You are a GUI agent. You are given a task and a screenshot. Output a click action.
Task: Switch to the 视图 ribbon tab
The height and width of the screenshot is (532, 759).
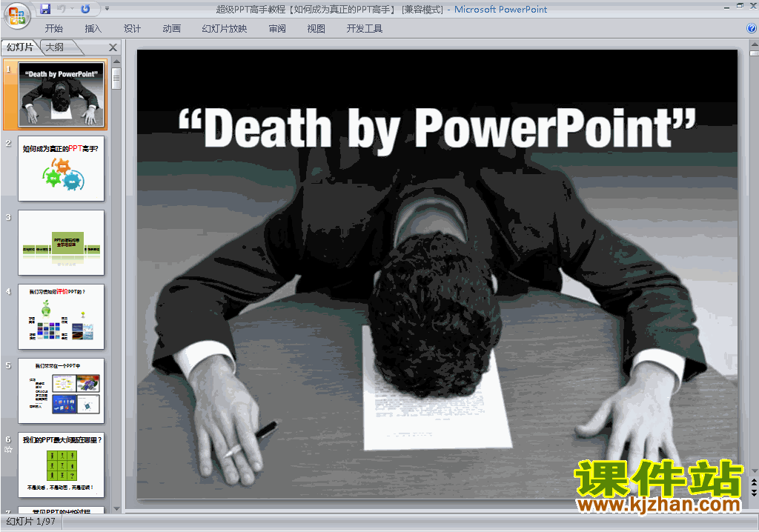[x=316, y=29]
